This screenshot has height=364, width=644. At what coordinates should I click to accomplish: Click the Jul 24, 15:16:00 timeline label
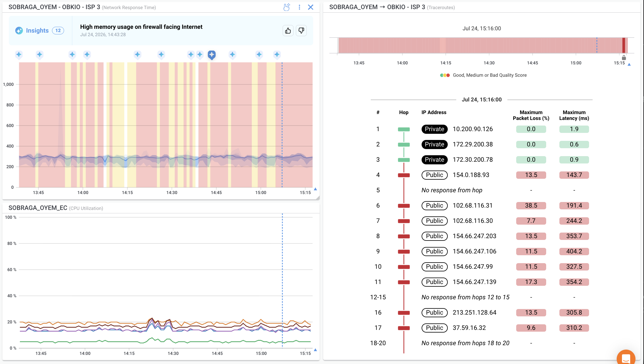pos(482,29)
